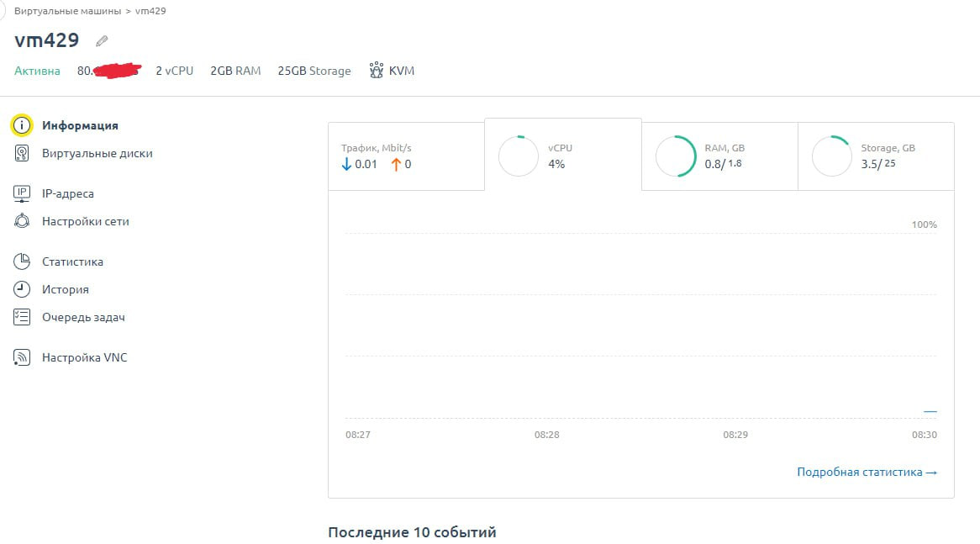Viewport: 980px width, 544px height.
Task: Click the Очередь задач list icon
Action: [22, 317]
